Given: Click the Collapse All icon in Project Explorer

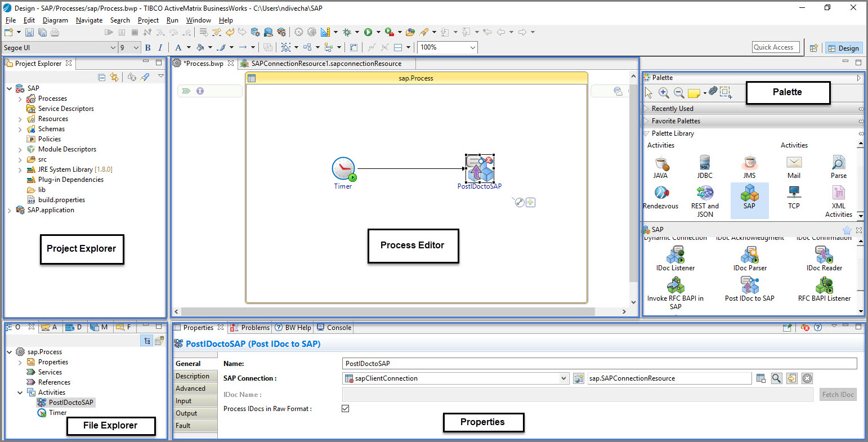Looking at the screenshot, I should (x=101, y=77).
